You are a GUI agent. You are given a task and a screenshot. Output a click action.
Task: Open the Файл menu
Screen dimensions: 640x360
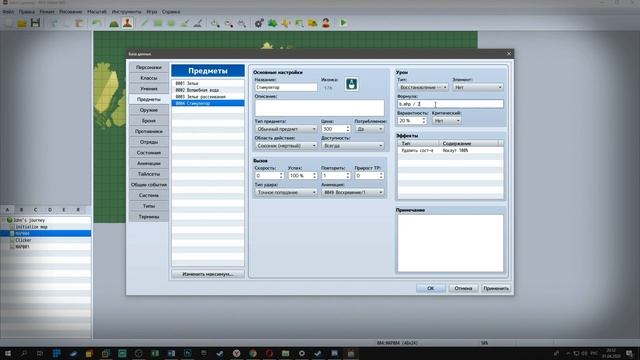(x=8, y=12)
